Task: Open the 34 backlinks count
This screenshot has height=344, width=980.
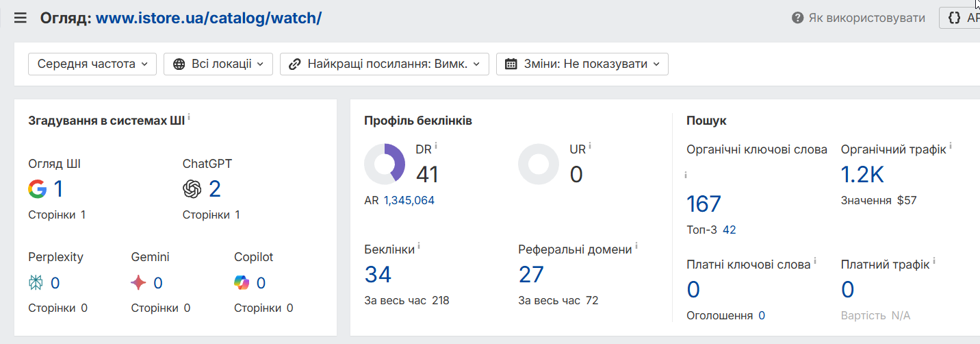Action: click(378, 274)
